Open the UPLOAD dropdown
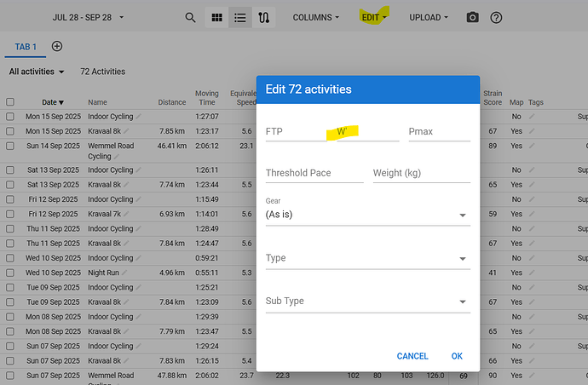Image resolution: width=588 pixels, height=385 pixels. click(x=429, y=18)
